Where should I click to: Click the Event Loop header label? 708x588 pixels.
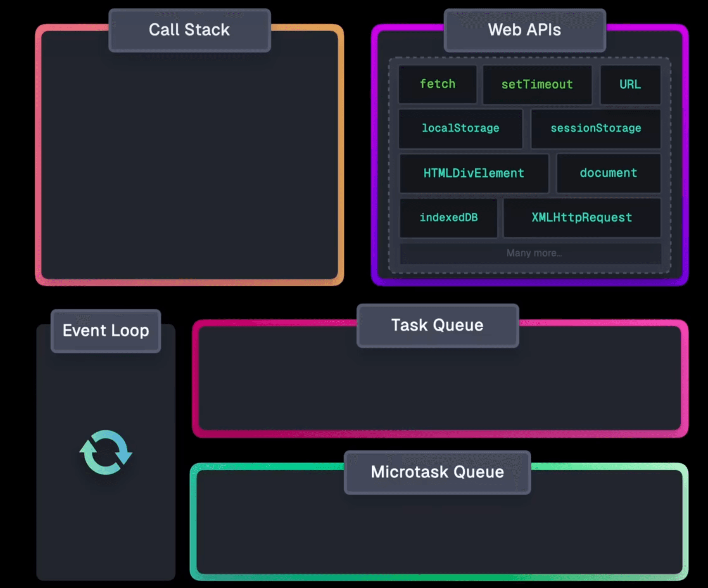[x=106, y=331]
